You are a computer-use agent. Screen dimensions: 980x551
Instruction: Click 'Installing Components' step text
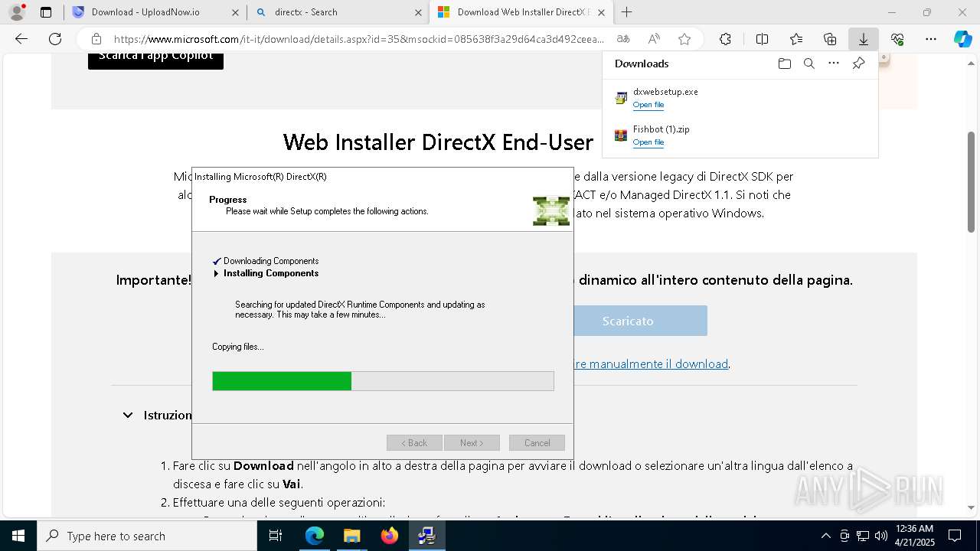point(271,273)
